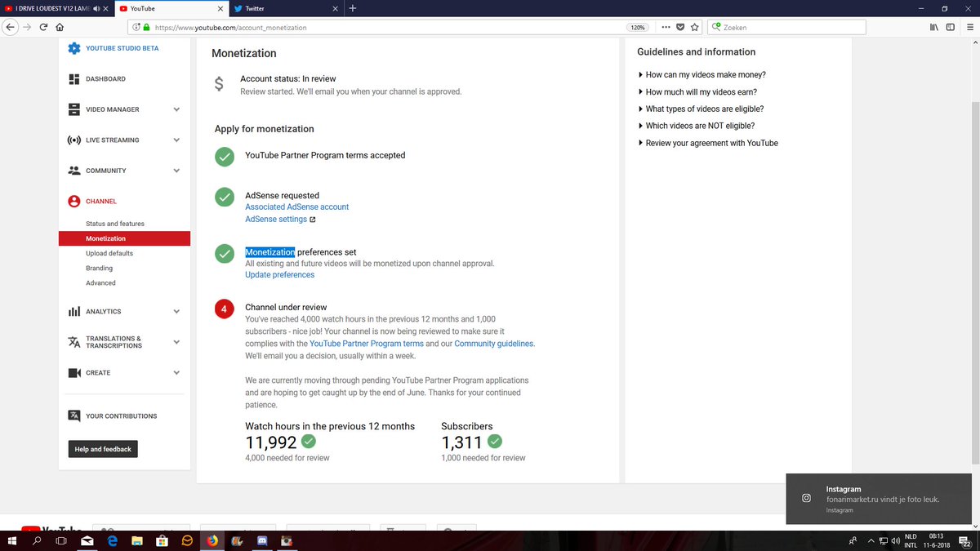
Task: Go to the browser home page
Action: tap(60, 27)
